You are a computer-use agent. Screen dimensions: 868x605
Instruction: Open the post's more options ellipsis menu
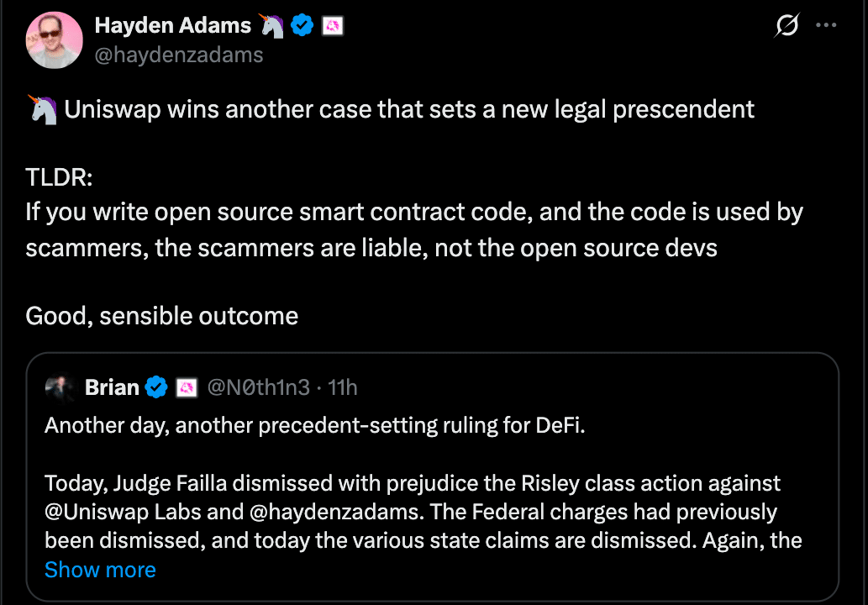(827, 25)
